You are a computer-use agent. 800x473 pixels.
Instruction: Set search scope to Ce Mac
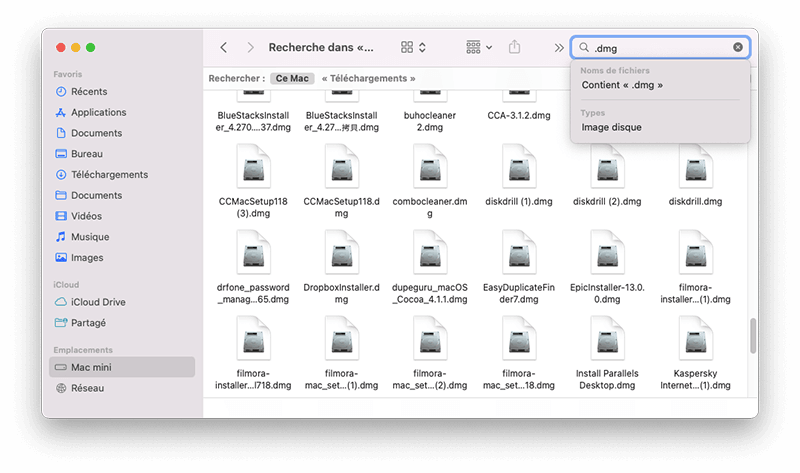coord(292,78)
